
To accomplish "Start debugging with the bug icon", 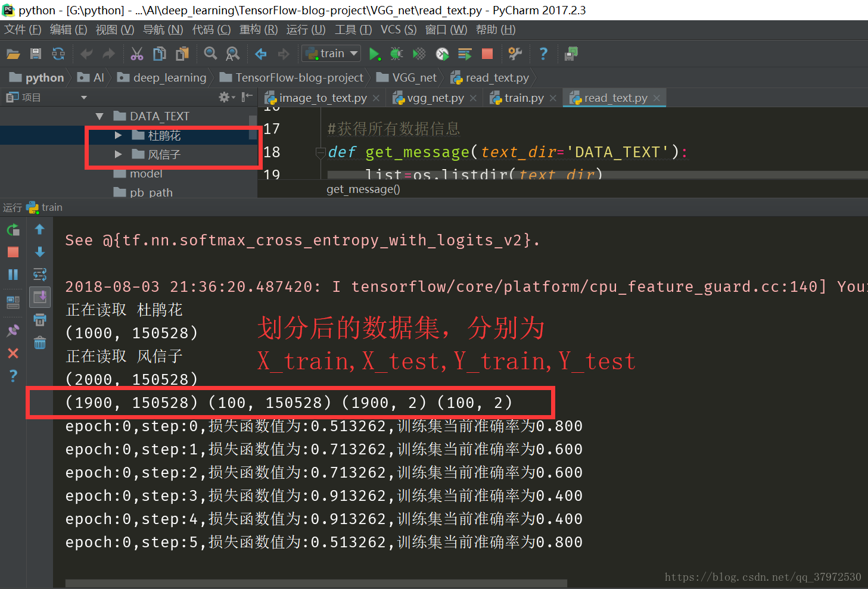I will (397, 54).
